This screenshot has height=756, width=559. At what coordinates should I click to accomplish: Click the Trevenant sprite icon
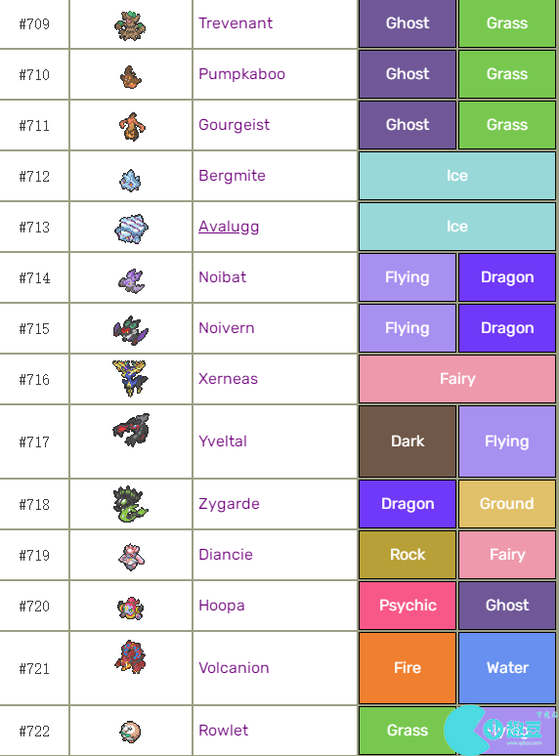[130, 25]
